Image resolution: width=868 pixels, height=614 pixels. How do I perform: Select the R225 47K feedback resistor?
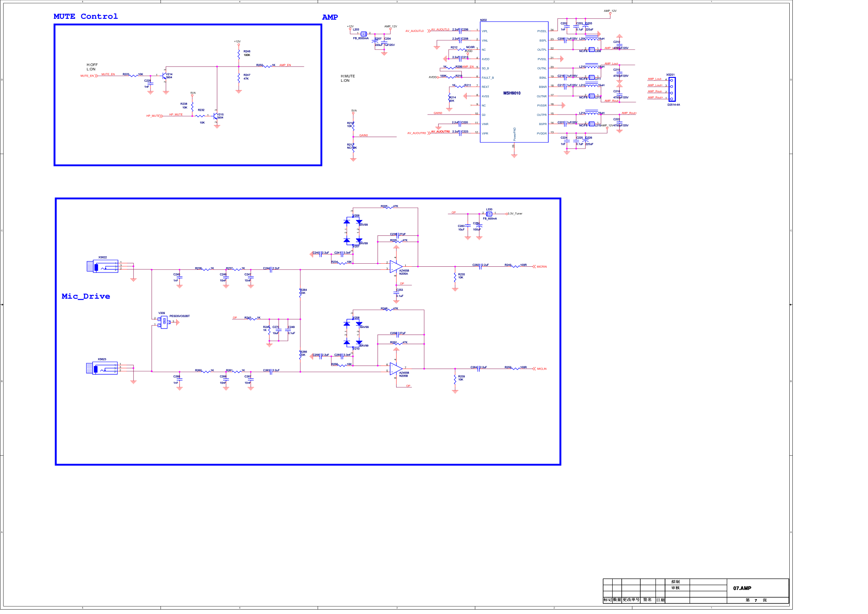point(389,208)
